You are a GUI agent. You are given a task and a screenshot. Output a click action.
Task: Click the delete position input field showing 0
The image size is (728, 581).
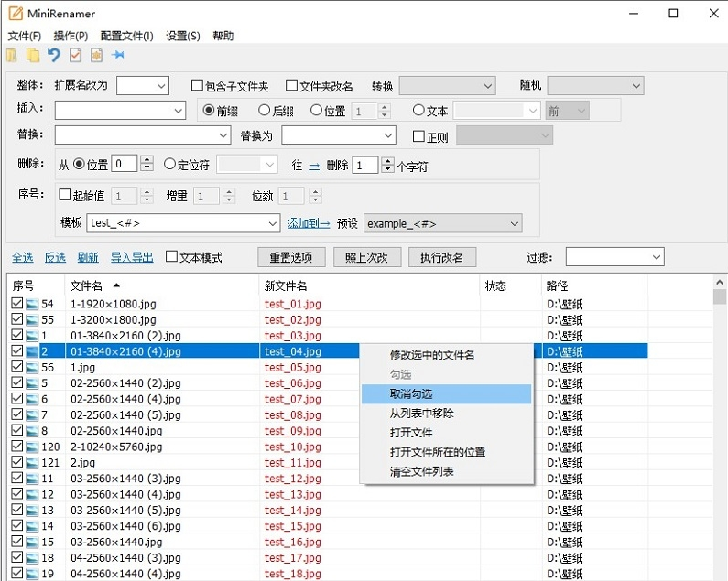125,164
